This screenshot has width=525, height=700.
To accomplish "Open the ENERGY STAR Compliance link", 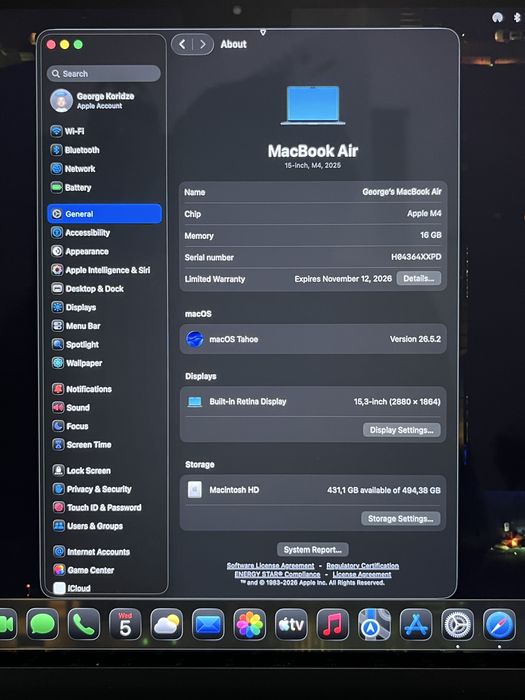I will pos(277,574).
